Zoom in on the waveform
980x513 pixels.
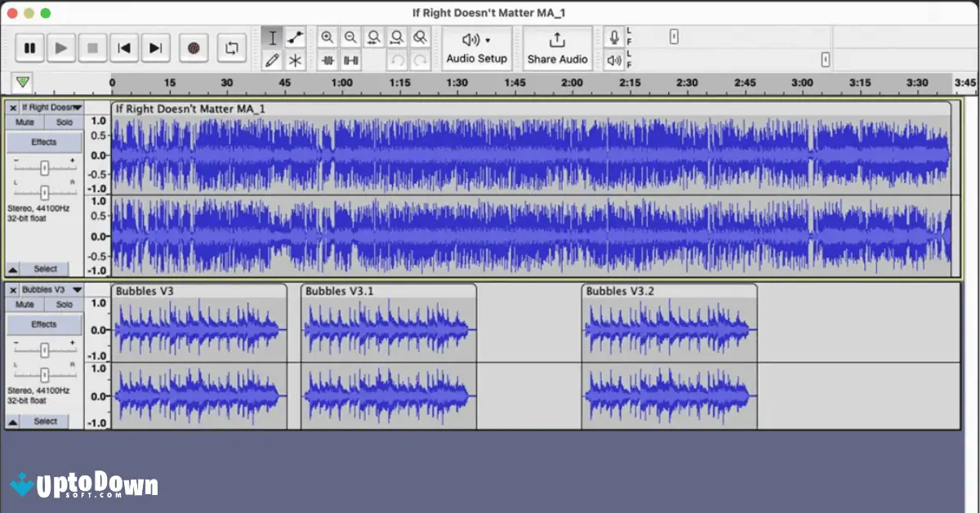[x=327, y=37]
